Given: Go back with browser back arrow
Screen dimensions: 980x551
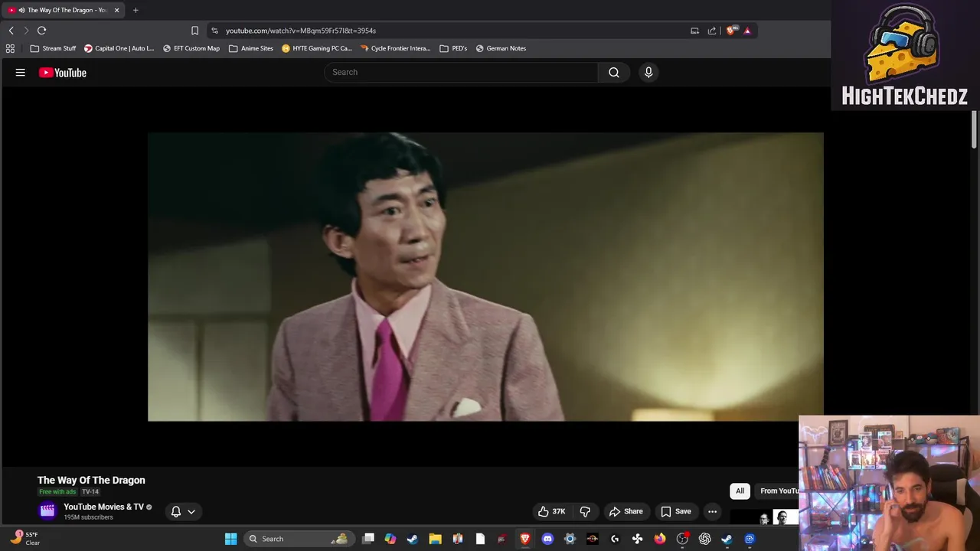Looking at the screenshot, I should pos(11,31).
